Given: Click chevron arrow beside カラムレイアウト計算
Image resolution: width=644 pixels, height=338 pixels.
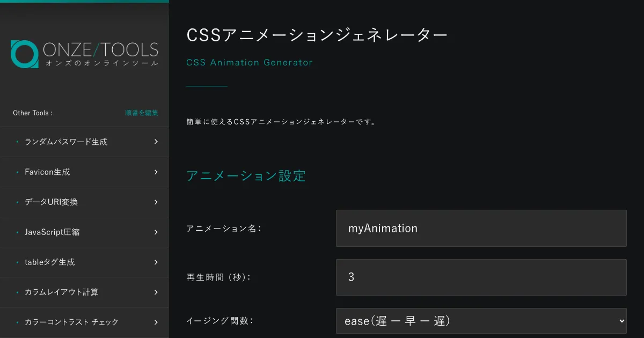Looking at the screenshot, I should click(x=156, y=292).
